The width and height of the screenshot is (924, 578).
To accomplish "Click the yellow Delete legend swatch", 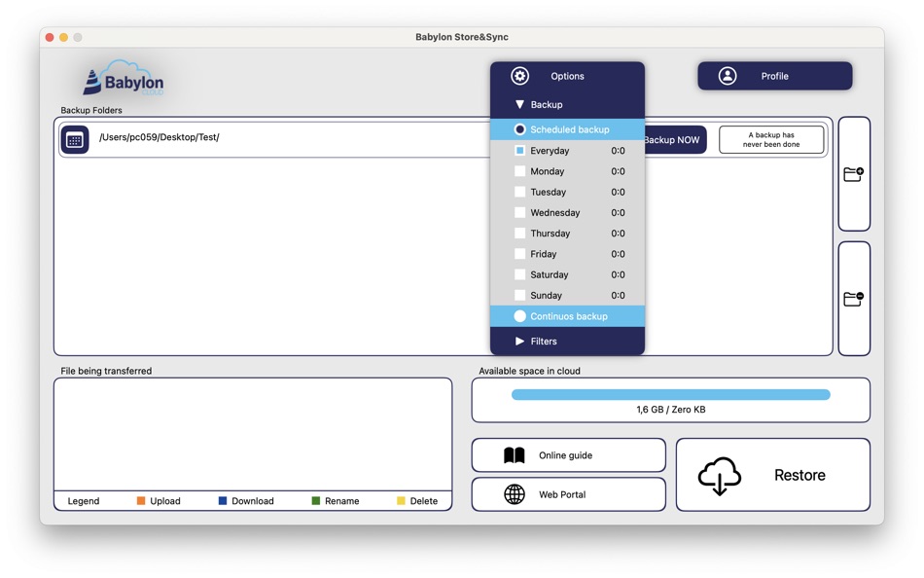I will 401,501.
